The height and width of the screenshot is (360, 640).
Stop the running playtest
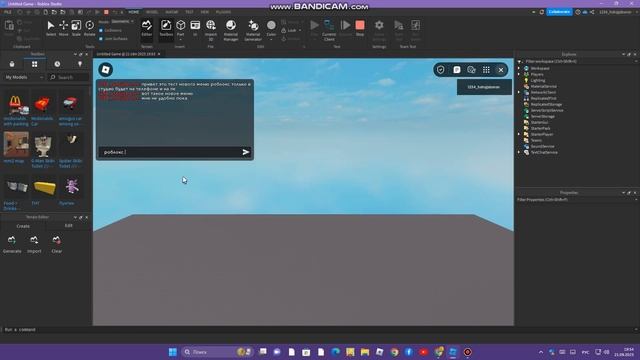pyautogui.click(x=360, y=28)
